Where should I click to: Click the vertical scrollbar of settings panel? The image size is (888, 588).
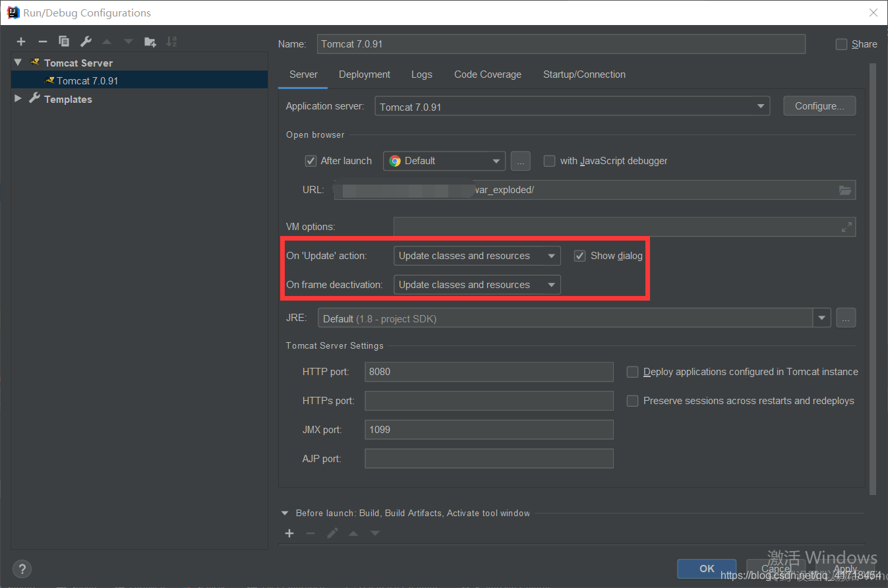(x=873, y=278)
